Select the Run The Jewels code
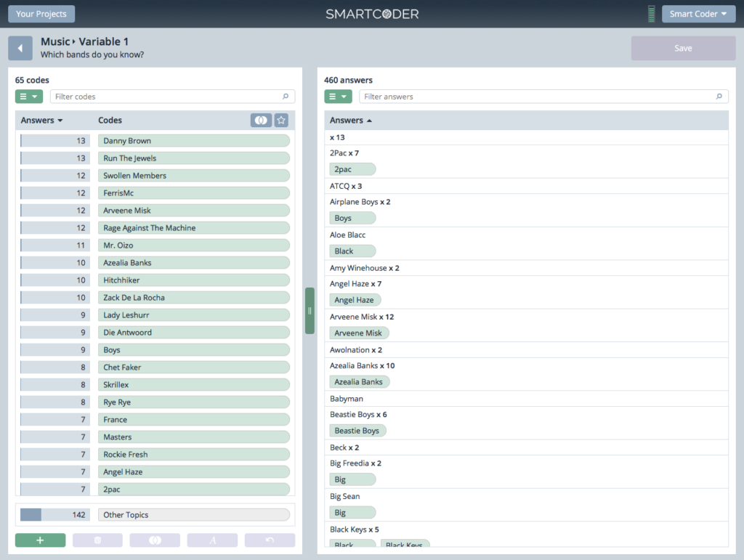The width and height of the screenshot is (744, 560). click(x=194, y=158)
